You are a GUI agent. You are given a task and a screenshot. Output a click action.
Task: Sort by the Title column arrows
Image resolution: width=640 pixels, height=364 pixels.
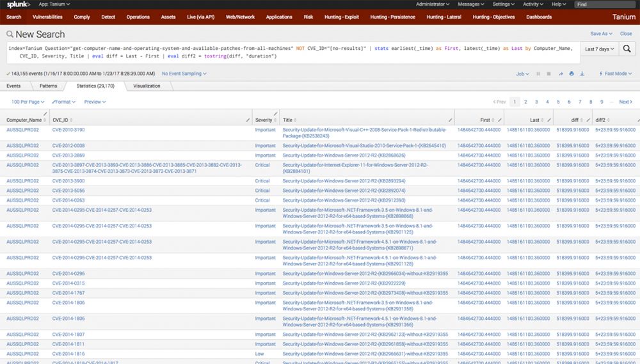pos(295,120)
